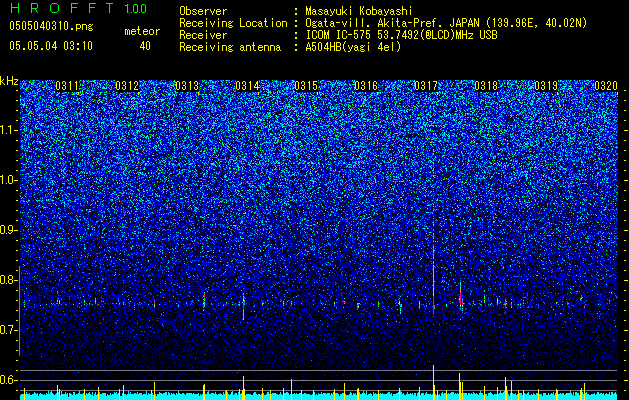
Task: Click the 0319 time marker
Action: (x=546, y=86)
